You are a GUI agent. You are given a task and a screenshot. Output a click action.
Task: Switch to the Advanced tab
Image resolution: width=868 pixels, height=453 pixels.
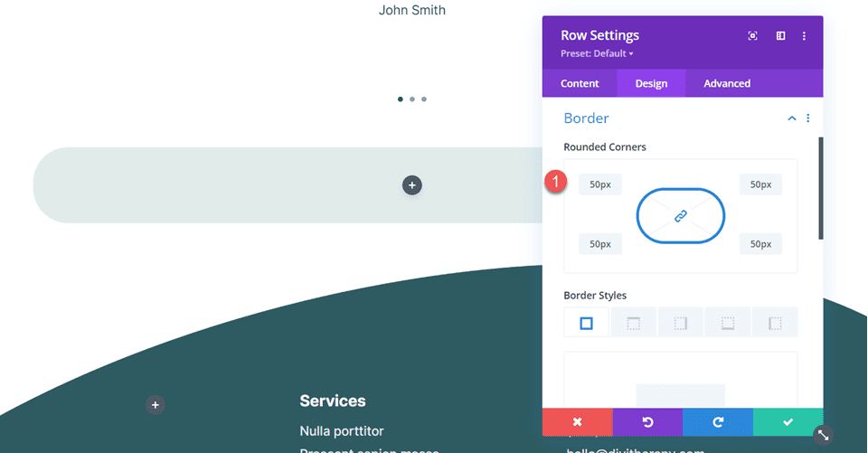click(x=727, y=83)
